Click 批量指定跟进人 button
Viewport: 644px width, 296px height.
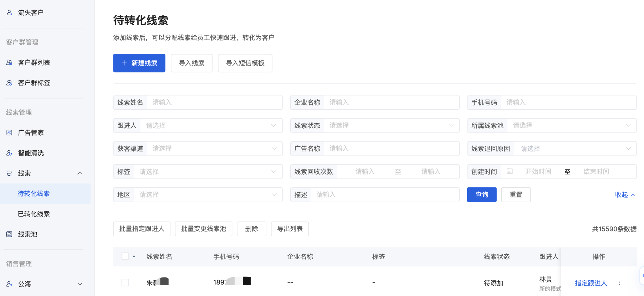[x=142, y=229]
